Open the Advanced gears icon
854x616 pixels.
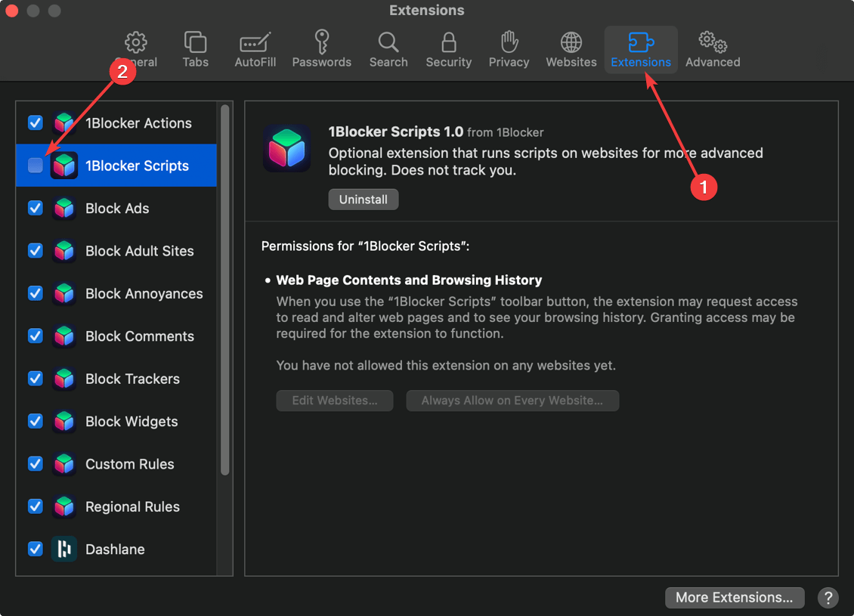[713, 42]
